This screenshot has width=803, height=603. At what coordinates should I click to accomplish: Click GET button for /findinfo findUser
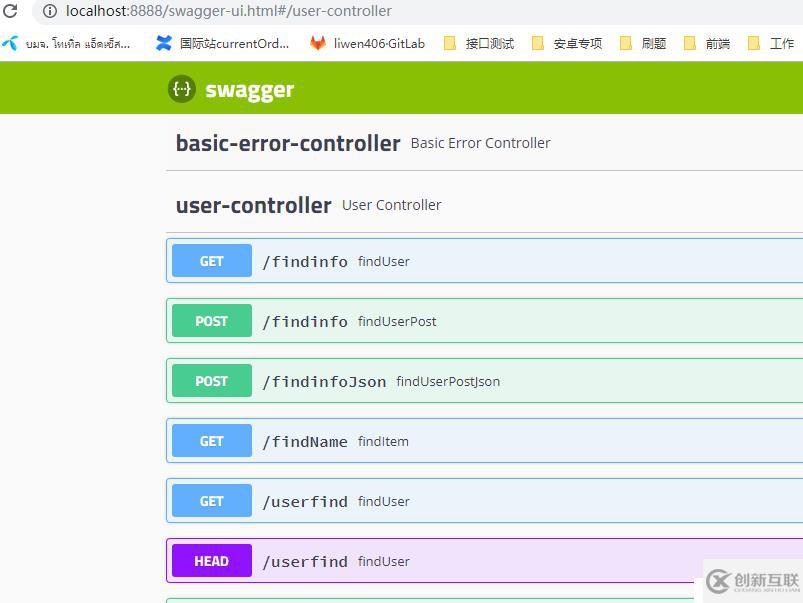point(212,261)
